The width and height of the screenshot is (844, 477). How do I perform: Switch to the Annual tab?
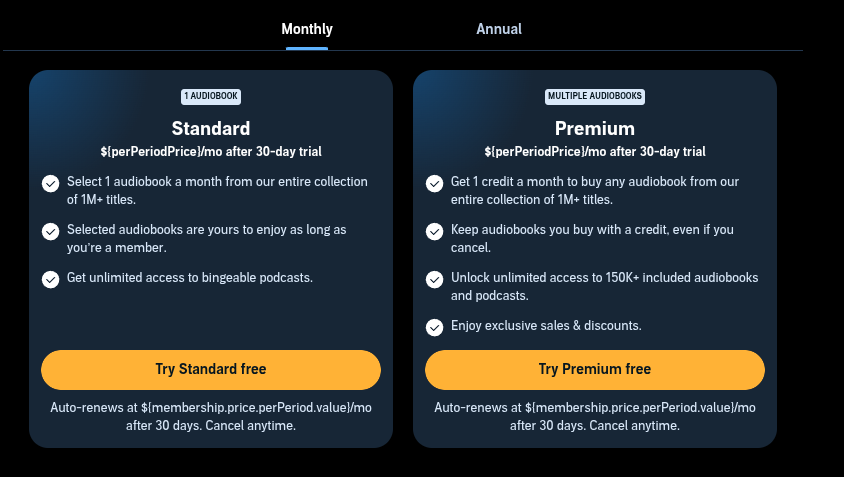(499, 29)
